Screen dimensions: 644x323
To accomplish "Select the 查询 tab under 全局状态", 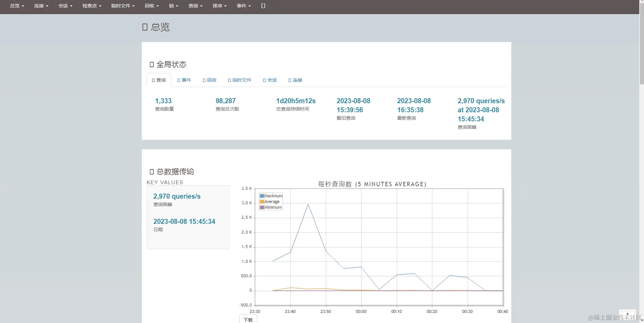I will [159, 80].
